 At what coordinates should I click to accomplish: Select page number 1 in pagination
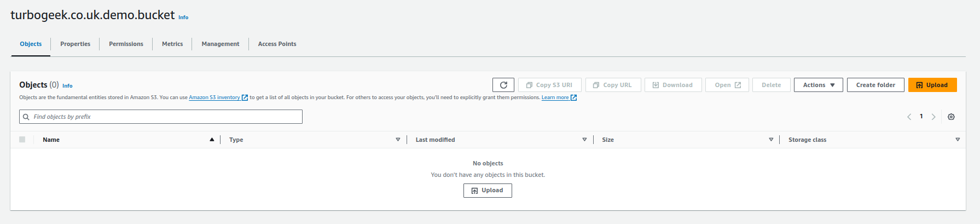pyautogui.click(x=921, y=116)
